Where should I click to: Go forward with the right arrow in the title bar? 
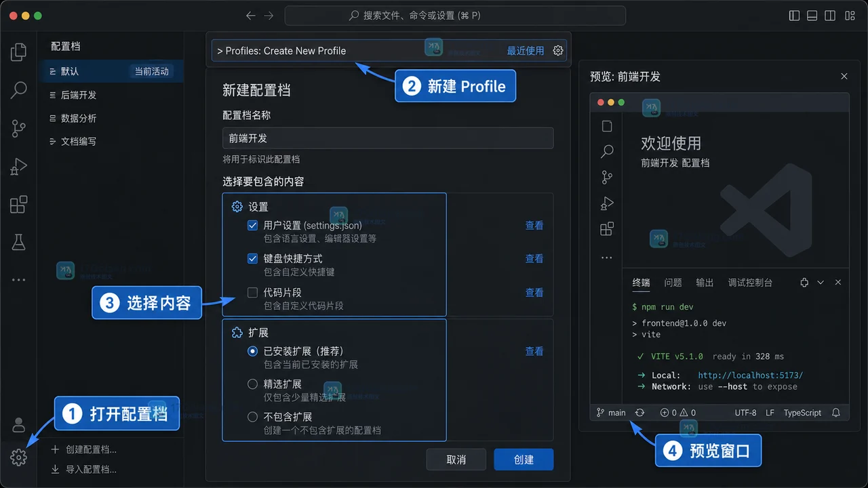pos(269,16)
